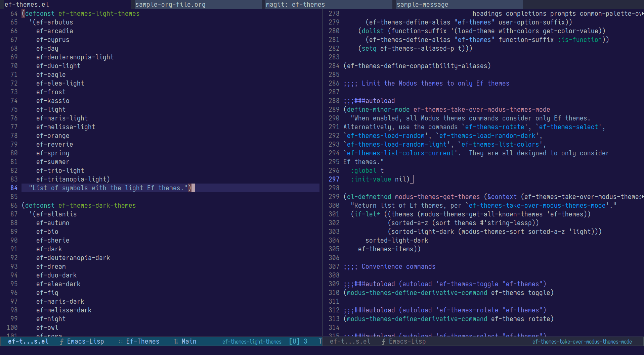
Task: Click cl-defmethod on line 299
Action: pyautogui.click(x=369, y=197)
